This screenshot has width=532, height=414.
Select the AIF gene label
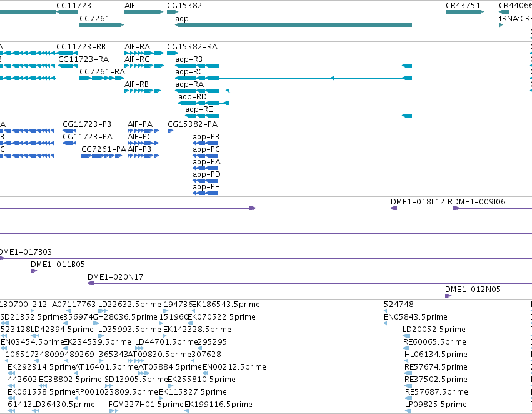click(129, 6)
